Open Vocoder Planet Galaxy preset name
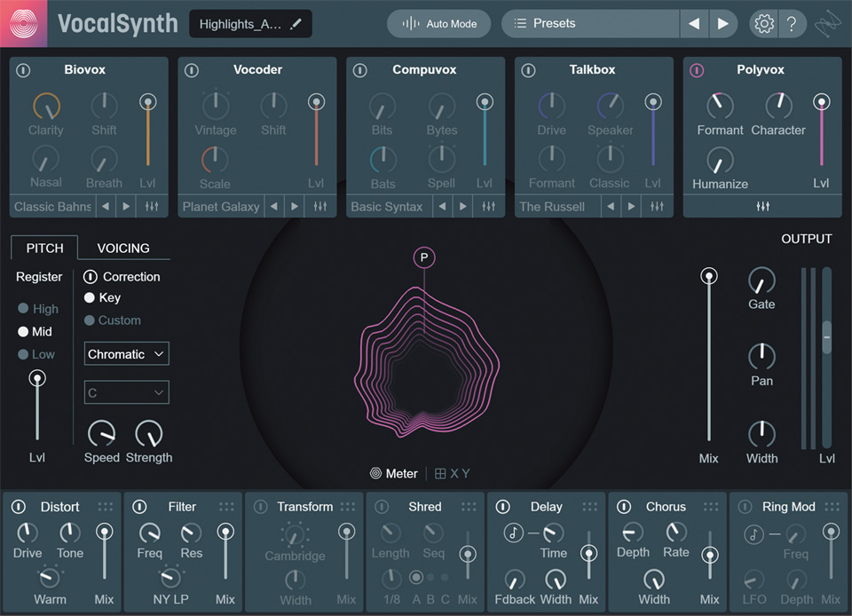 [x=221, y=207]
